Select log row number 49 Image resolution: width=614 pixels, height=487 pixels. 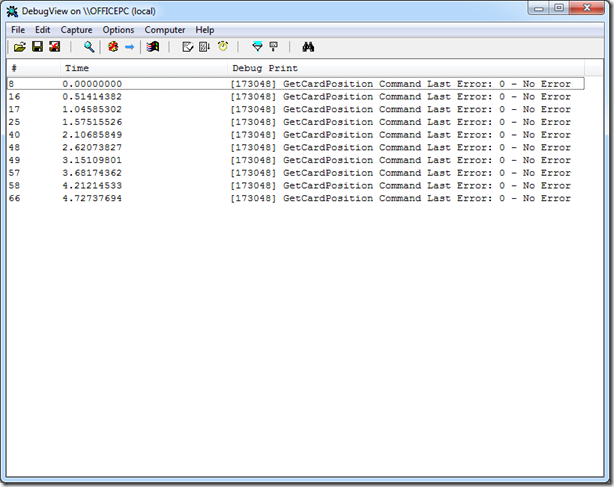(296, 160)
